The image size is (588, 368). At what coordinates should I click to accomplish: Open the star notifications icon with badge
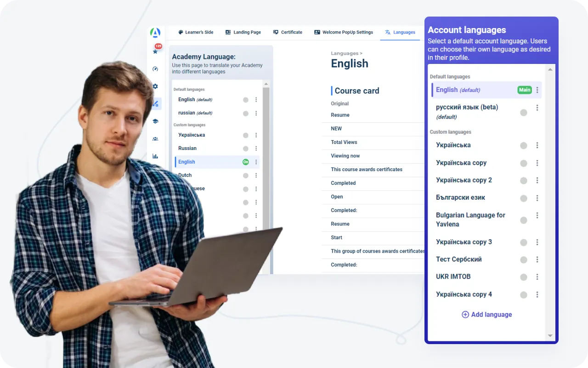point(156,51)
